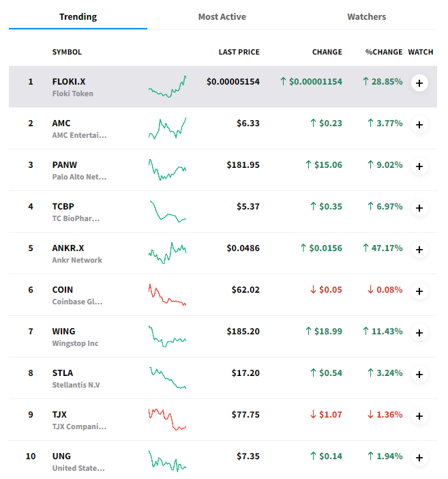Open the COIN symbol link

pos(62,289)
